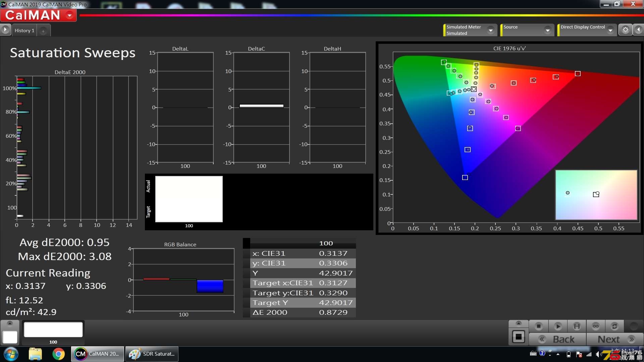Click the DeltaC white bar in chart
Viewport: 644px width, 362px height.
(x=261, y=106)
